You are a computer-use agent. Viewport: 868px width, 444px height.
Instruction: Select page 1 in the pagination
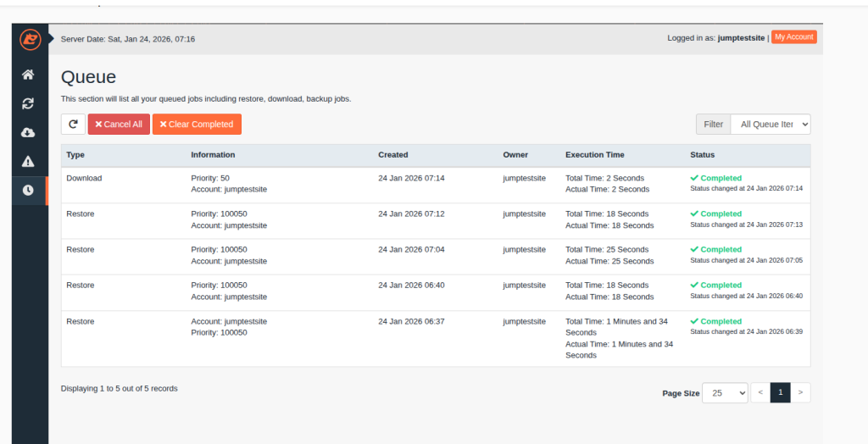pyautogui.click(x=780, y=392)
